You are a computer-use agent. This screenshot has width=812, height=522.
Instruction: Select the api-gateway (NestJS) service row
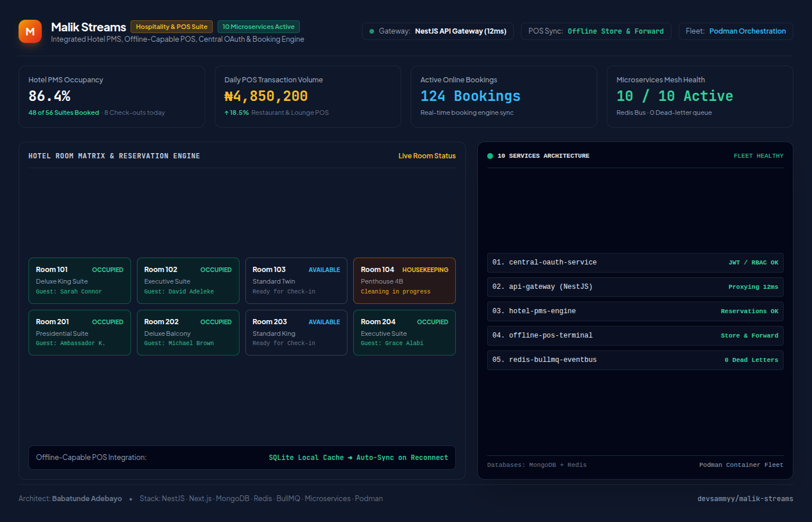point(635,287)
